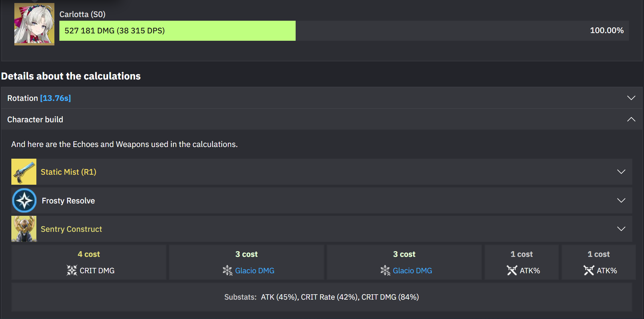Expand Frosty Resolve details chevron
Viewport: 644px width, 319px height.
pos(621,200)
